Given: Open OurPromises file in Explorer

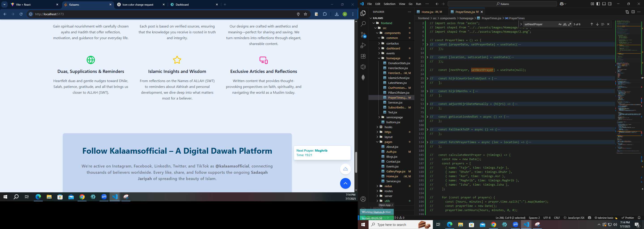Looking at the screenshot, I should 397,88.
